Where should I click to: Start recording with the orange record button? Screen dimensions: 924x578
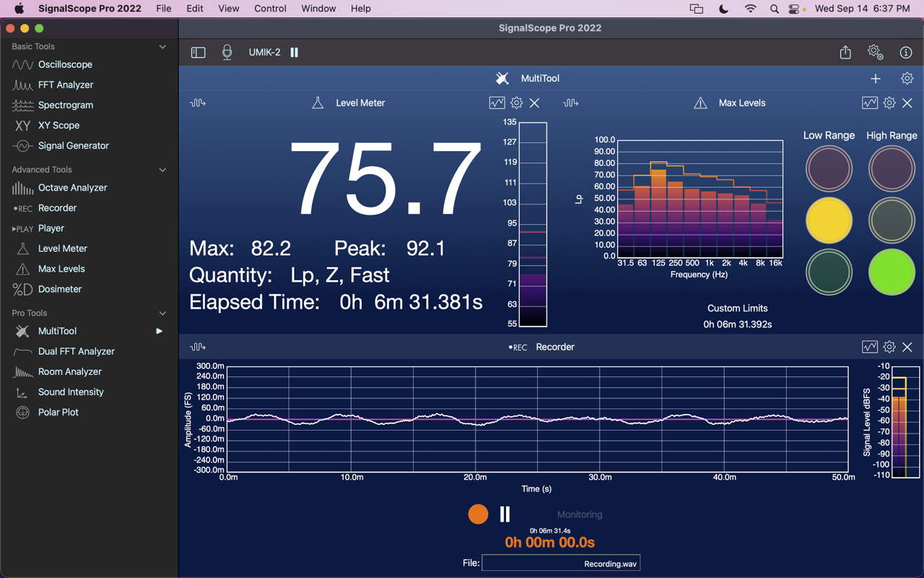(478, 514)
